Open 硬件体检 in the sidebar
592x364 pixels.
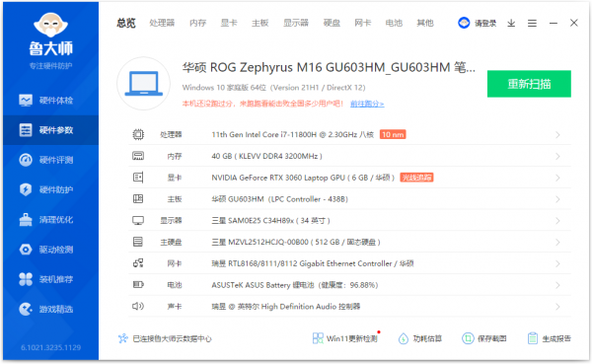50,100
